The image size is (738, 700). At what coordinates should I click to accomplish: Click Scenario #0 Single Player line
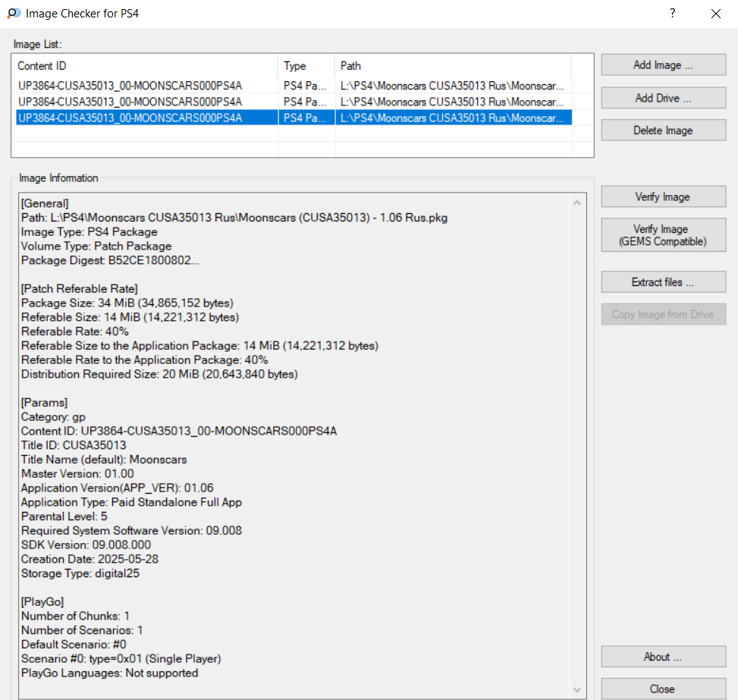pyautogui.click(x=121, y=658)
